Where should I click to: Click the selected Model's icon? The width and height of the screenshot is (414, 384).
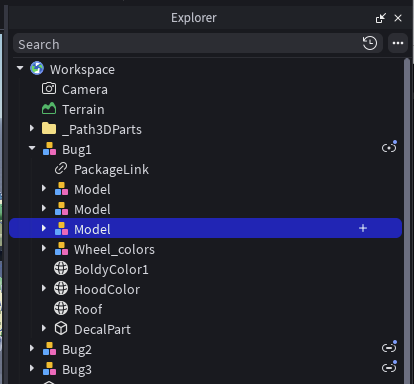(61, 229)
